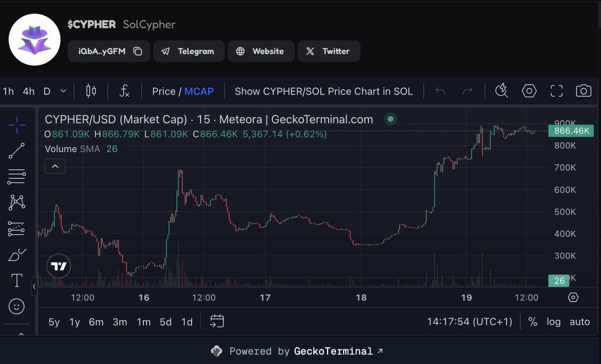Toggle percent scale mode
This screenshot has height=364, width=601.
[x=533, y=322]
